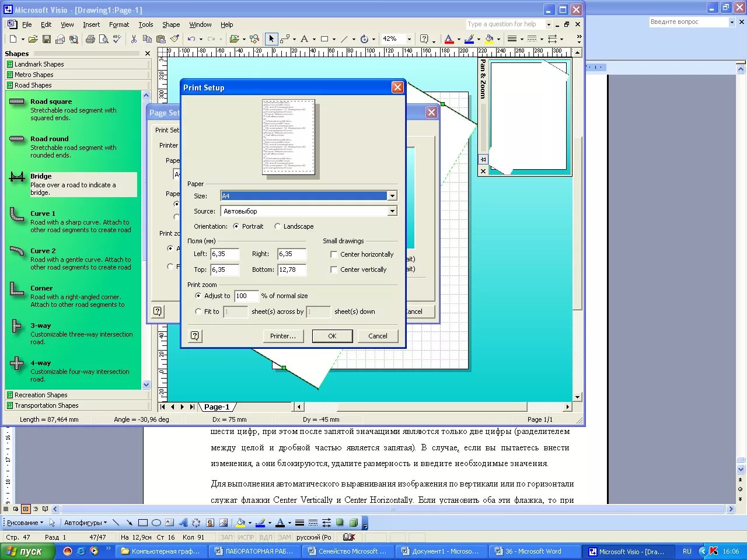
Task: Click the Line Color pen icon in Visio
Action: click(469, 39)
